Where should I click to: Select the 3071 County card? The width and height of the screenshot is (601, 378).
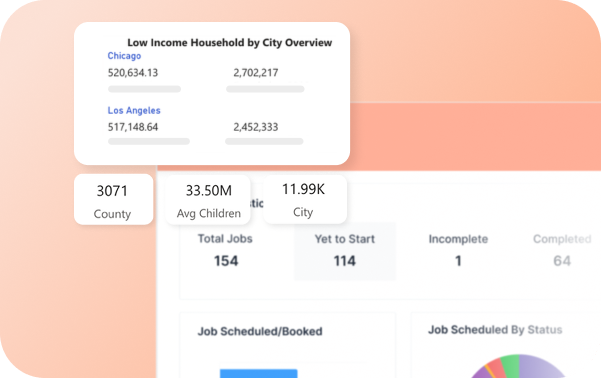coord(113,199)
